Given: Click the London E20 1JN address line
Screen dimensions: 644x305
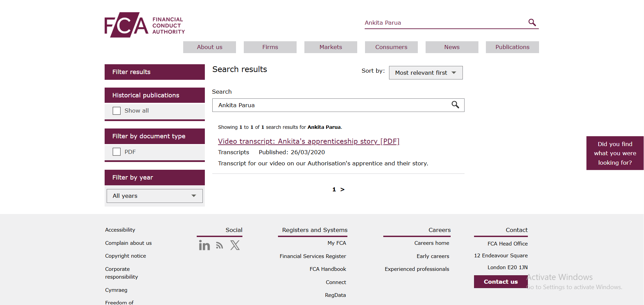Looking at the screenshot, I should (x=508, y=267).
